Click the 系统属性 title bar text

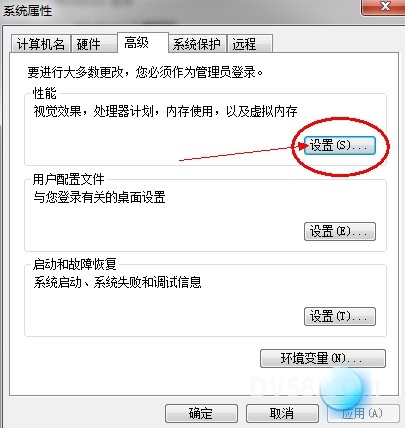28,10
